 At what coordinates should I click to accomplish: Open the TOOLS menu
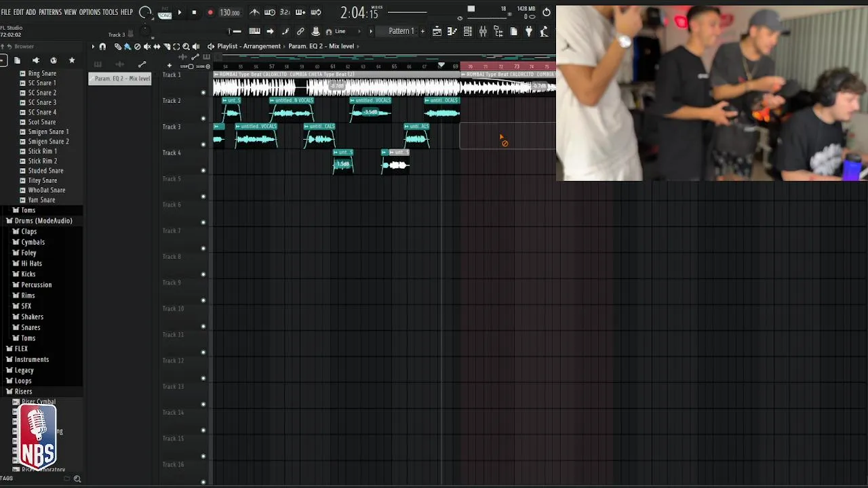110,12
